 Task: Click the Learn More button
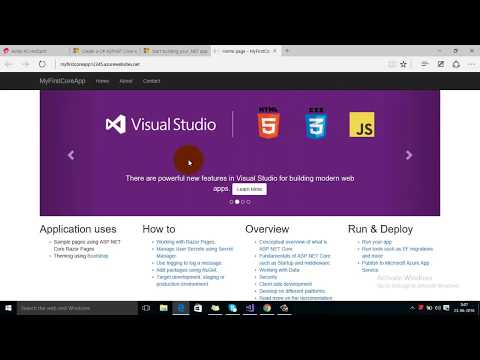[249, 189]
